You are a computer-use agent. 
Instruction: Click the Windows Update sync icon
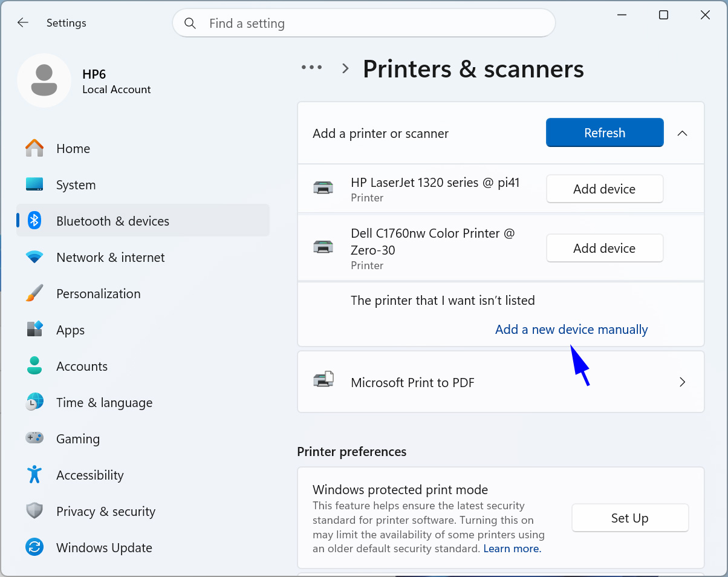click(34, 547)
